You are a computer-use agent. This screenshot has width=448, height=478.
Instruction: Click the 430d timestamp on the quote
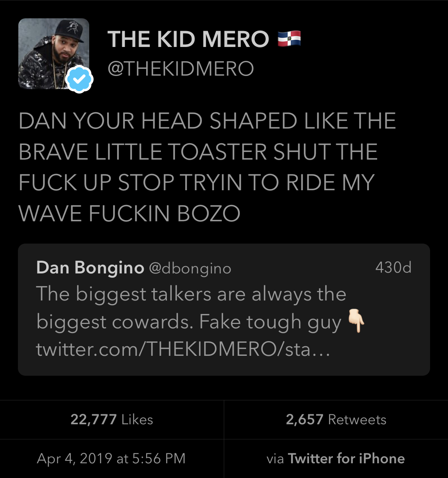[x=393, y=267]
